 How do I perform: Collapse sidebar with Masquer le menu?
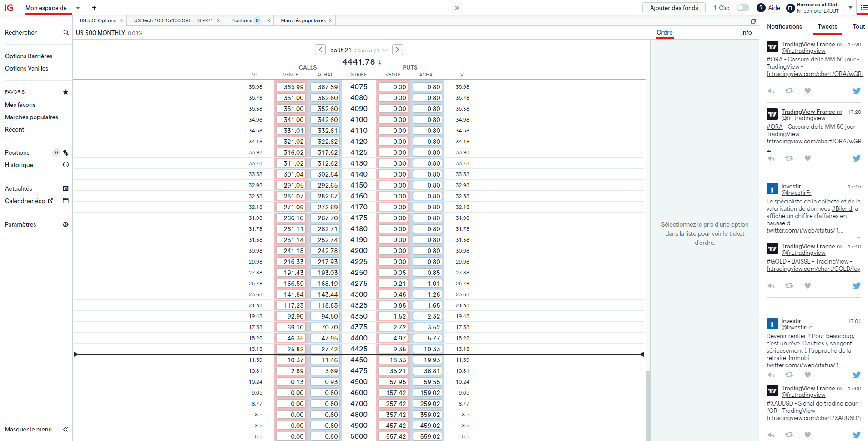tap(66, 429)
